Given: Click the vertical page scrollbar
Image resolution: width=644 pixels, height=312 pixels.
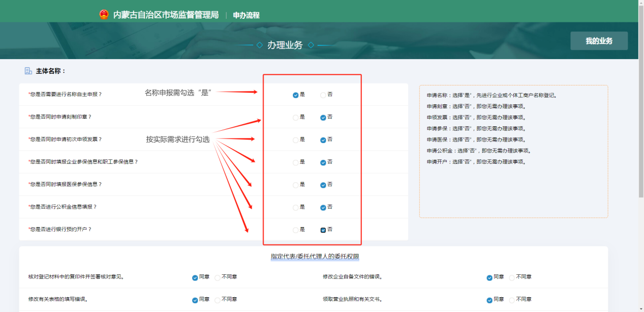Looking at the screenshot, I should [640, 102].
